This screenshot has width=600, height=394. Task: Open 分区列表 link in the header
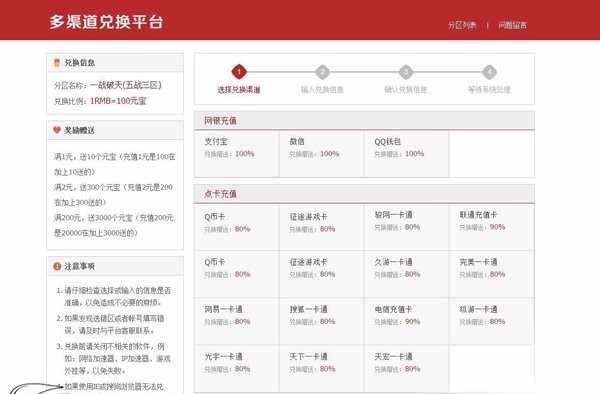point(462,25)
